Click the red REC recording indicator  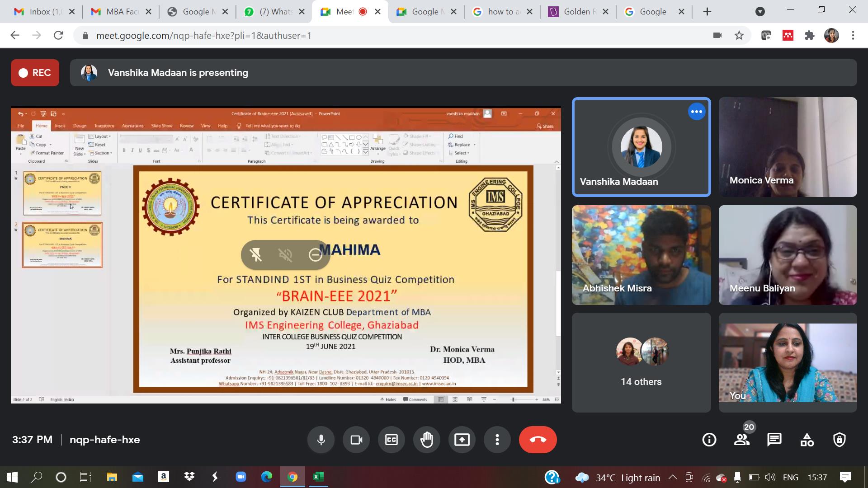pyautogui.click(x=35, y=73)
